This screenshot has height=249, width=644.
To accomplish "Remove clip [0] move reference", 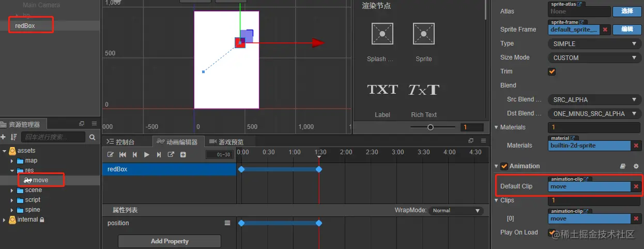I will (636, 218).
